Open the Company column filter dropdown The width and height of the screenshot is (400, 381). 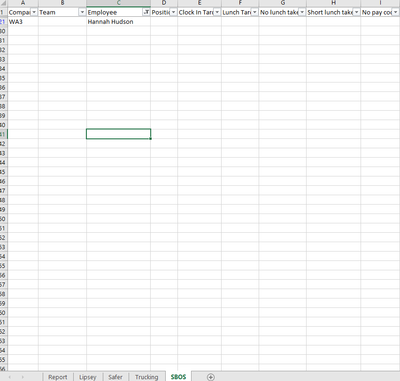click(x=34, y=12)
